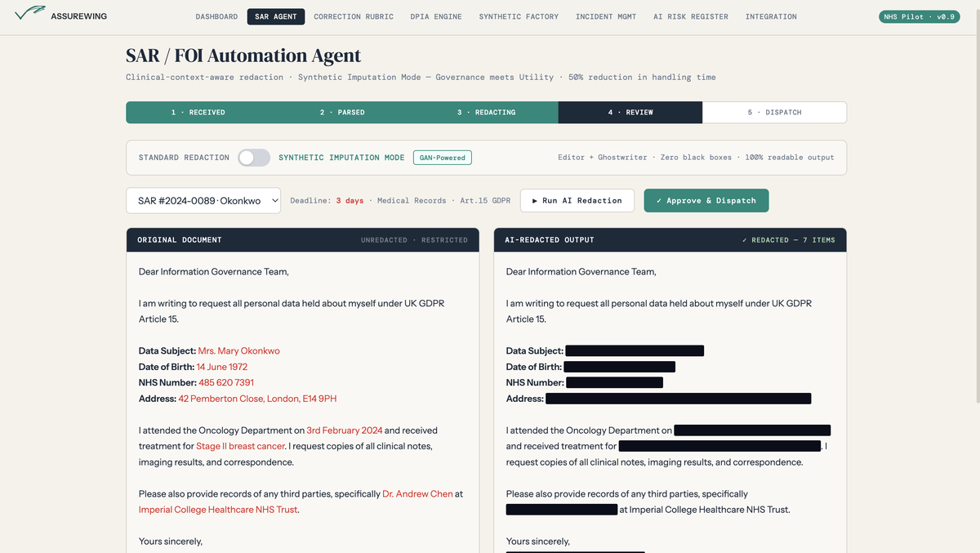The width and height of the screenshot is (980, 553).
Task: Click highlighted date 14 June 1972
Action: pos(221,367)
